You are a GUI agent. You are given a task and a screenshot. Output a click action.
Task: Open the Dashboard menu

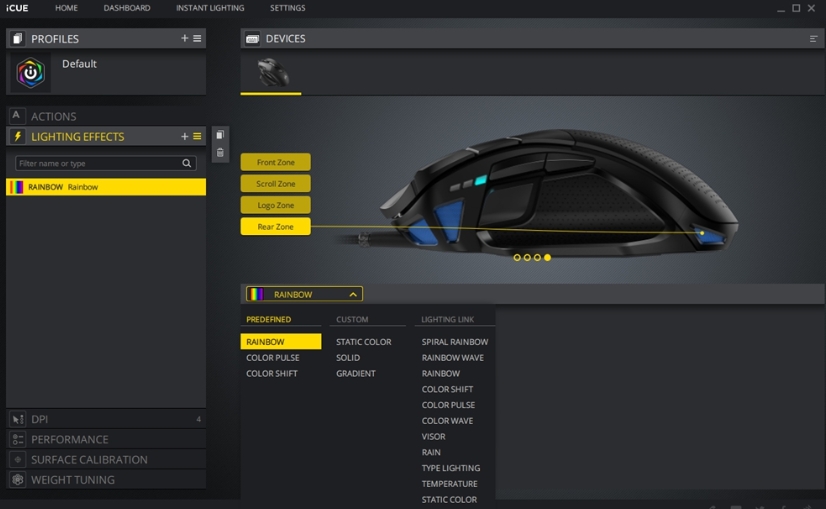tap(127, 8)
